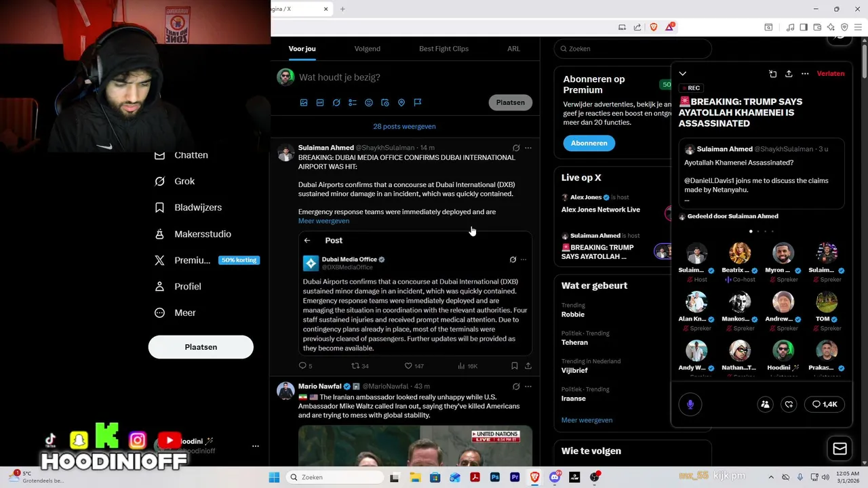Viewport: 868px width, 488px height.
Task: Click the Abonneren premium button
Action: (x=589, y=143)
